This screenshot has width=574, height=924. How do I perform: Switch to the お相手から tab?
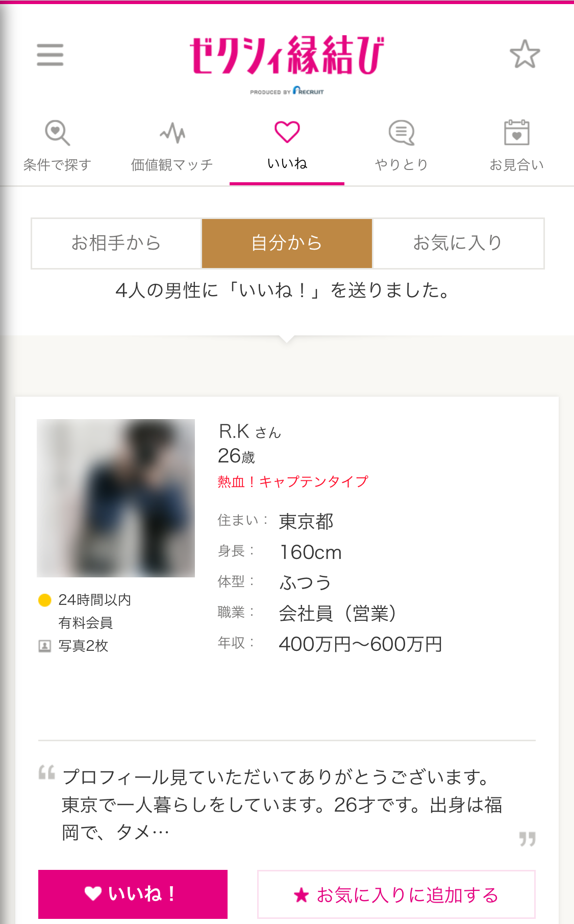[116, 243]
